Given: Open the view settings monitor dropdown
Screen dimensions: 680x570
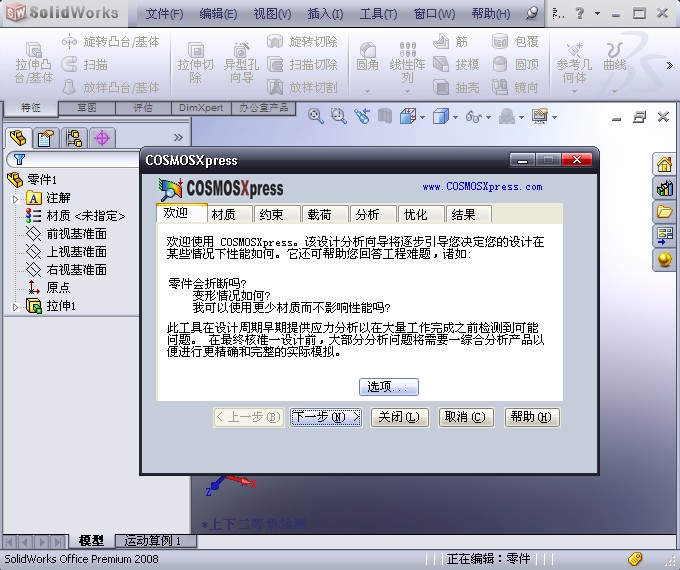Looking at the screenshot, I should (554, 118).
